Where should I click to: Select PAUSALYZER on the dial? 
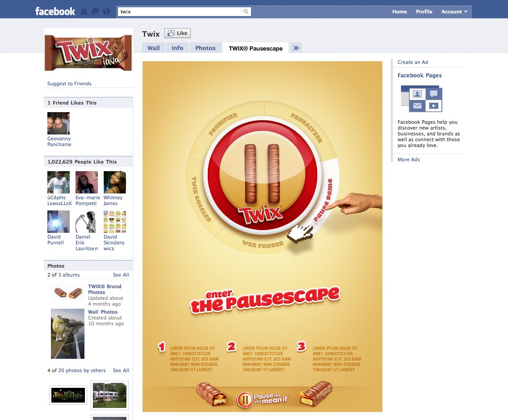coord(306,128)
